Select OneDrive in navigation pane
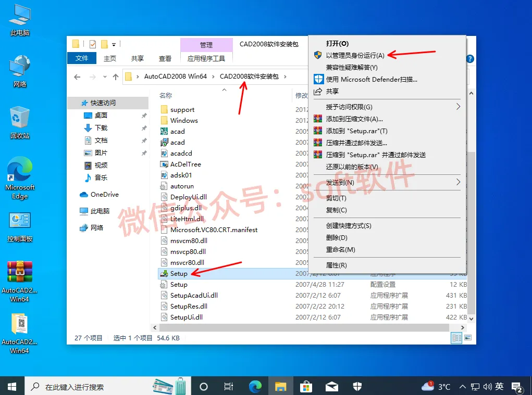The height and width of the screenshot is (395, 532). (x=104, y=195)
